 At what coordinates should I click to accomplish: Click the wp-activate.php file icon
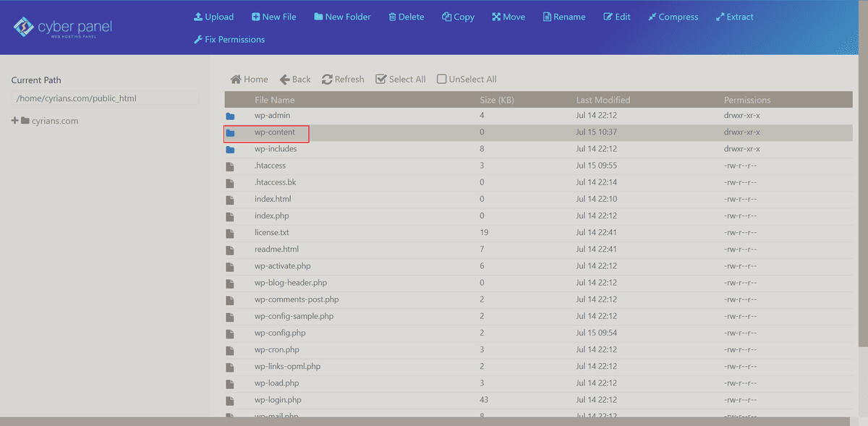point(230,266)
